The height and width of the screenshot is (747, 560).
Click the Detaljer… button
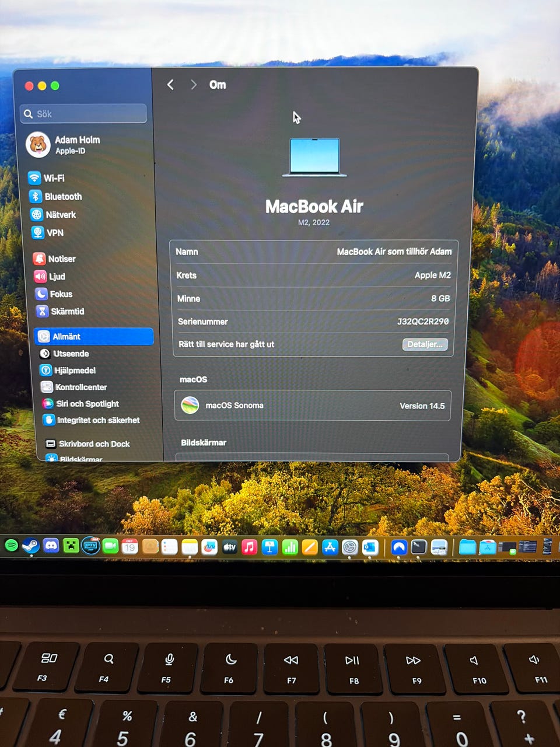(x=425, y=344)
